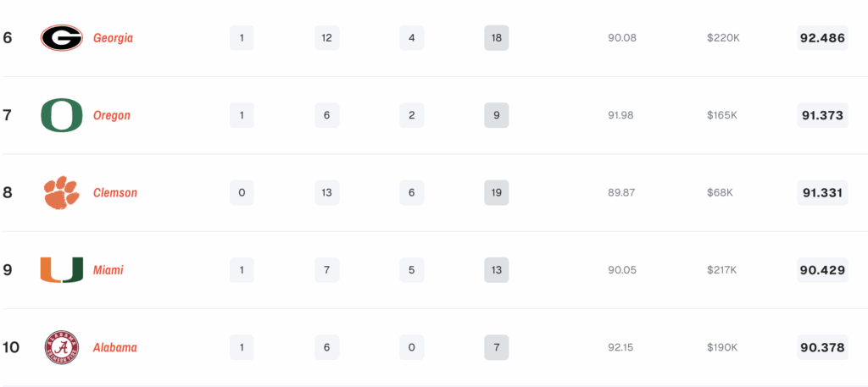Click the Oregon Ducks O logo

(x=61, y=115)
